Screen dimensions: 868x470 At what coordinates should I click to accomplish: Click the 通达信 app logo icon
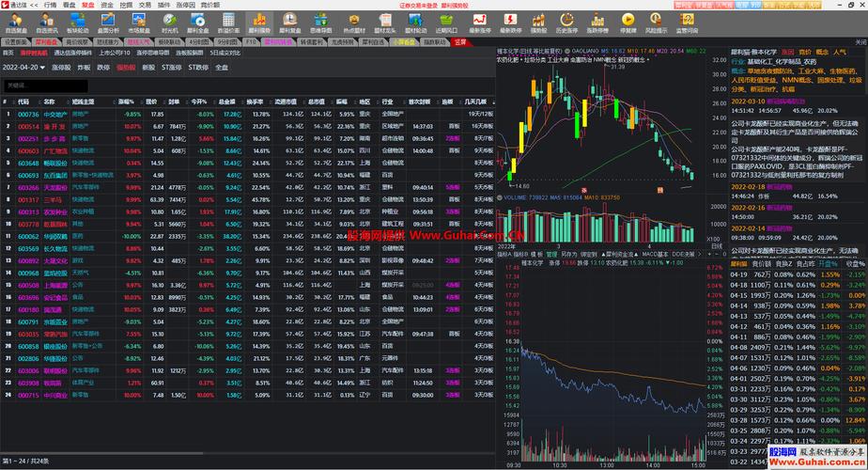point(5,5)
